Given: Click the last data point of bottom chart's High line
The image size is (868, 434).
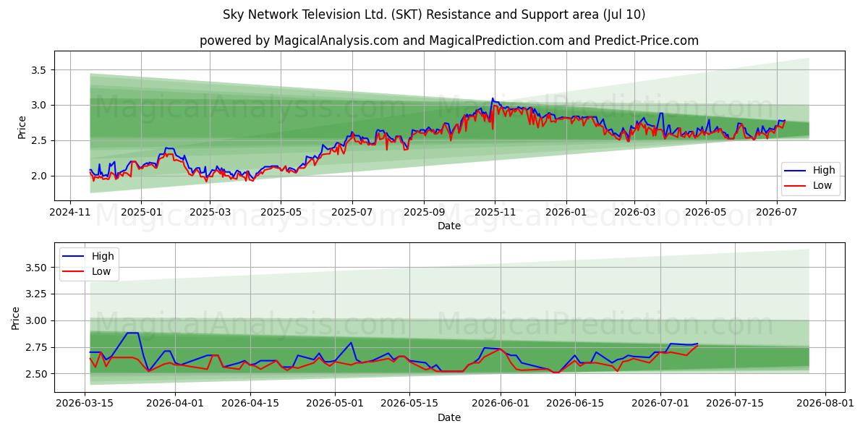Looking at the screenshot, I should click(x=697, y=344).
